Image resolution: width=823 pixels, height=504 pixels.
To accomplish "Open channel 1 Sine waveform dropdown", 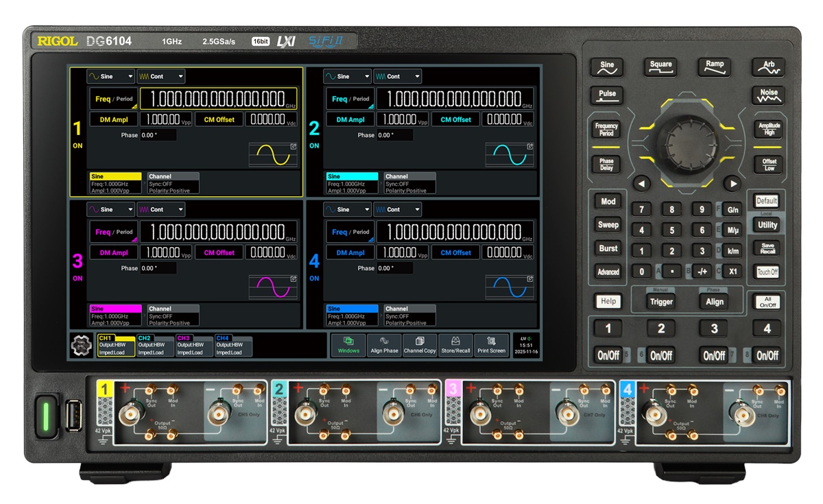I will pos(110,77).
